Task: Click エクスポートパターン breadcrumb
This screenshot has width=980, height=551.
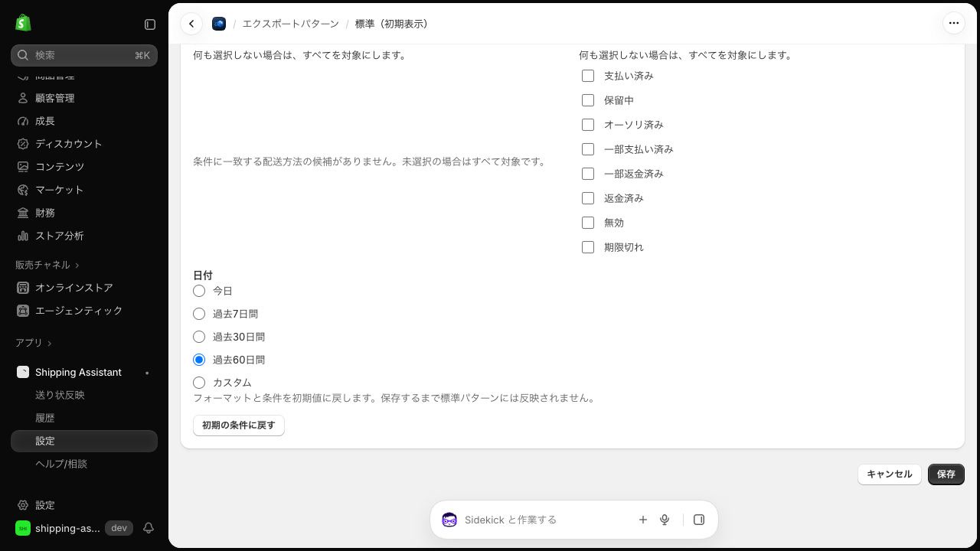Action: pos(290,24)
